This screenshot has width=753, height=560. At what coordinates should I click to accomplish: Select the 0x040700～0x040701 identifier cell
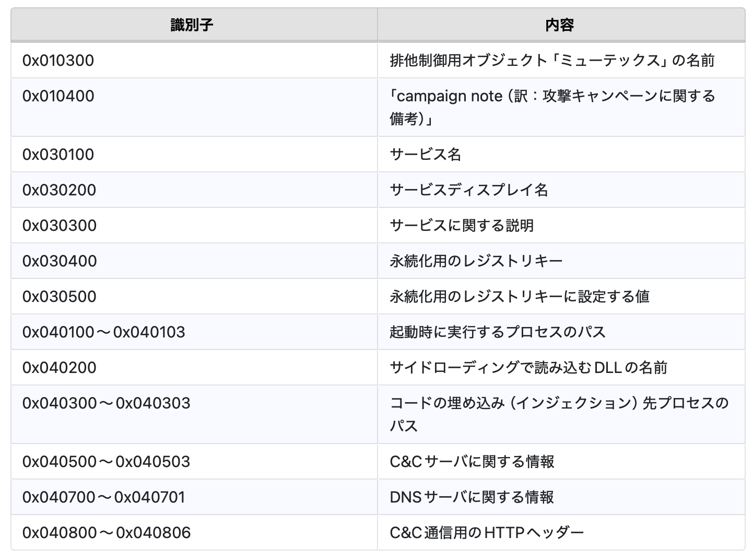tap(104, 497)
